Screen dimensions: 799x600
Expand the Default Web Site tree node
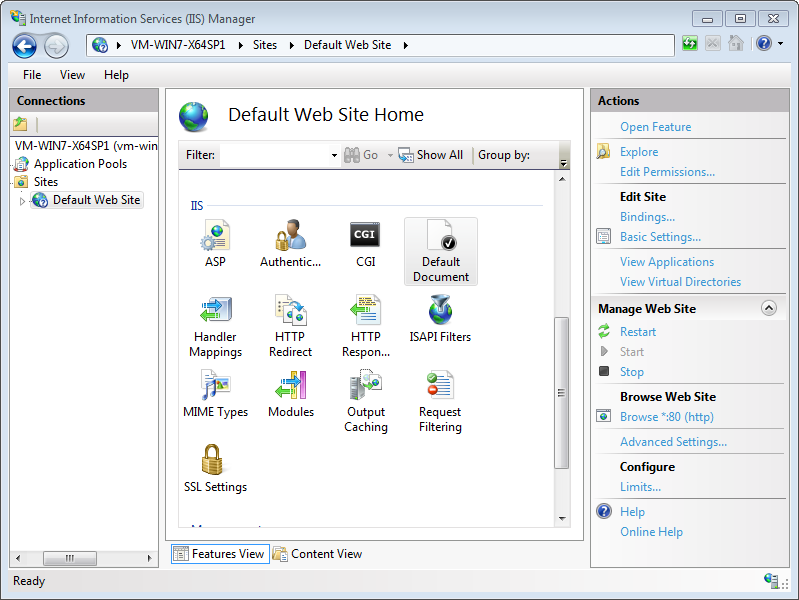point(23,201)
